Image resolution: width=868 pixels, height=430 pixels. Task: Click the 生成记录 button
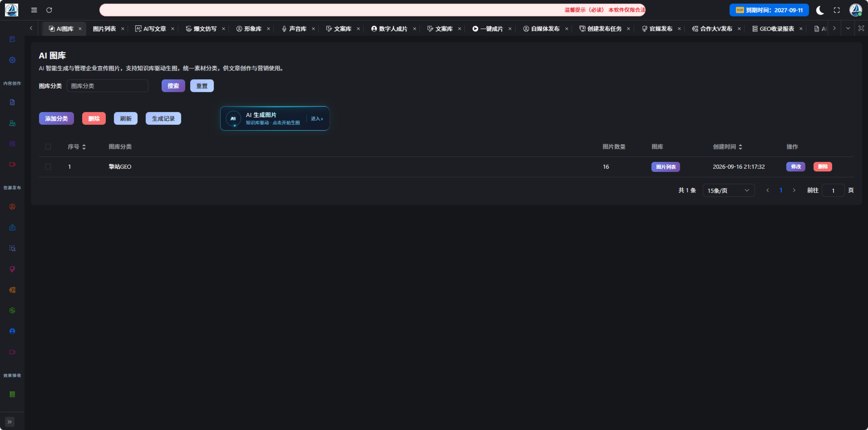click(163, 119)
